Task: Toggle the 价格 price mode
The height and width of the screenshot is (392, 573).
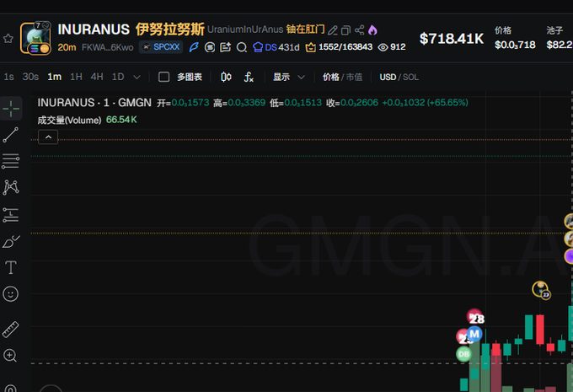Action: (330, 77)
